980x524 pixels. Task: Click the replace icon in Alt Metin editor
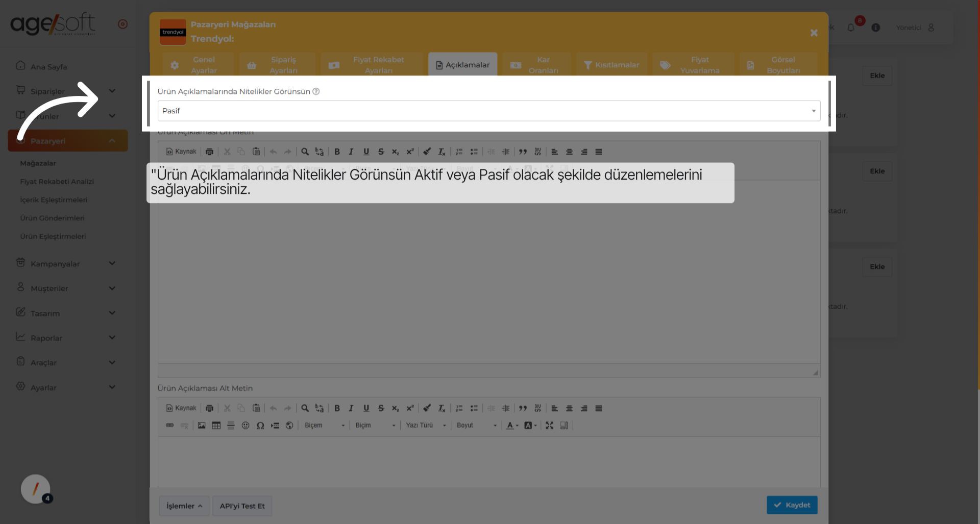(320, 408)
